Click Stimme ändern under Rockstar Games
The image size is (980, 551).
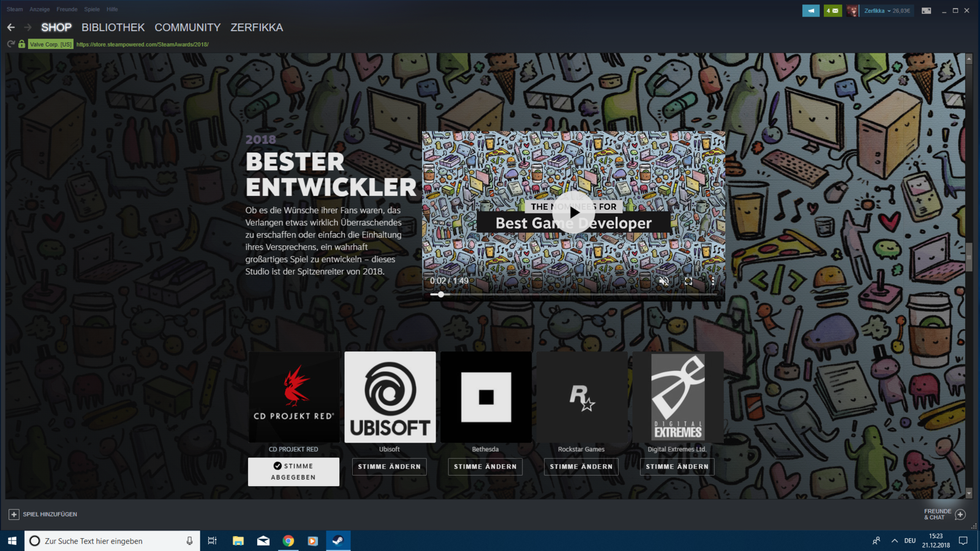(x=581, y=467)
